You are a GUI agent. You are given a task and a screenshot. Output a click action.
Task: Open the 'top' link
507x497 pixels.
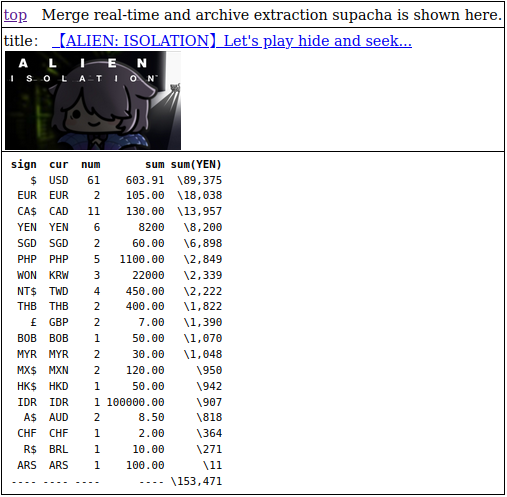[15, 15]
